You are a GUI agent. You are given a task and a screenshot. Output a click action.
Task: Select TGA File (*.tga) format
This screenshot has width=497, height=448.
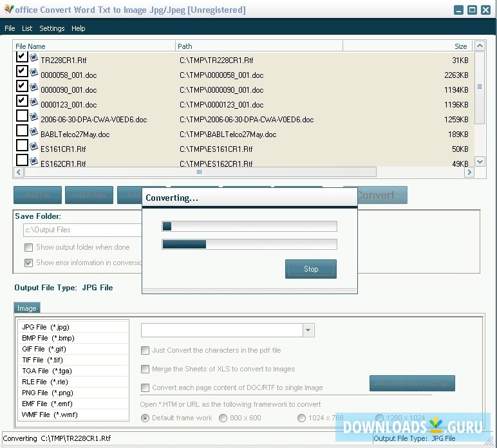pyautogui.click(x=73, y=371)
